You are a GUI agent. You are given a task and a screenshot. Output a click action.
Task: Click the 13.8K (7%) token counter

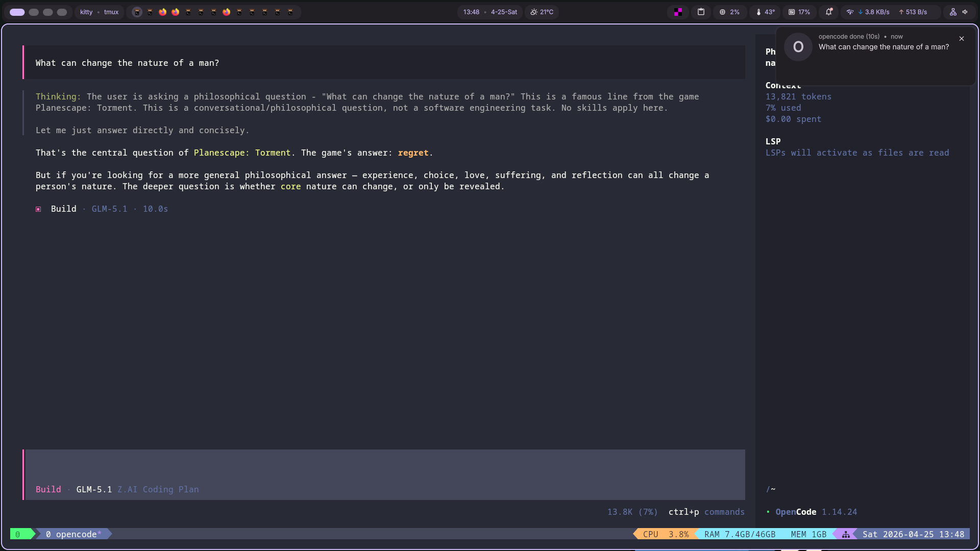point(632,512)
